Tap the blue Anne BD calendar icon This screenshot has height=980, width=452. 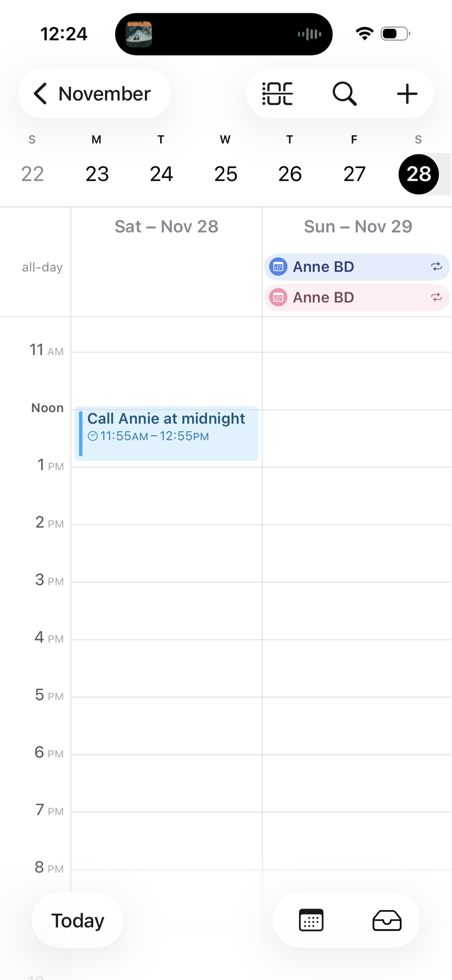[278, 267]
